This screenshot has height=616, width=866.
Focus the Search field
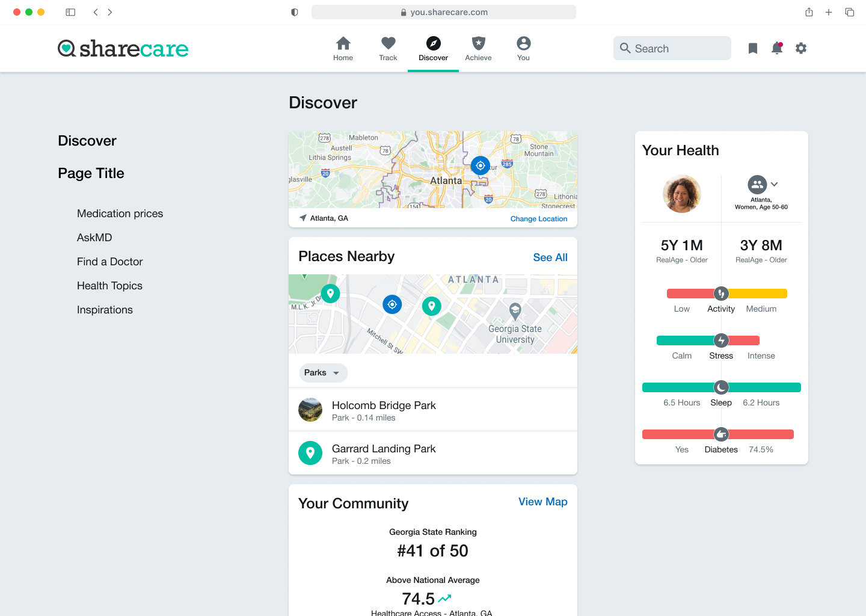672,48
